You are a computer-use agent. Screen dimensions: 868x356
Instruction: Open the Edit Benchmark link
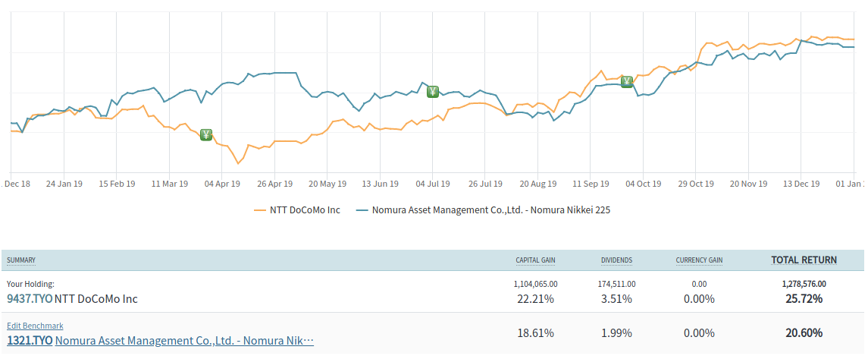pos(35,326)
